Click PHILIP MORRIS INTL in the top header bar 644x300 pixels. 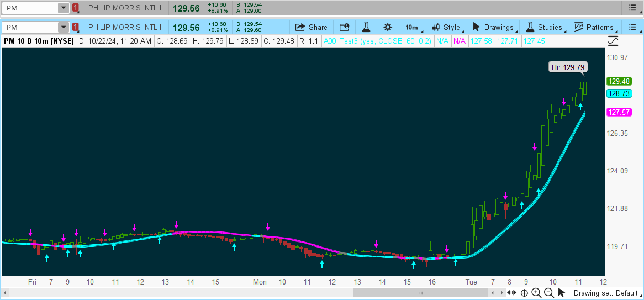125,7
